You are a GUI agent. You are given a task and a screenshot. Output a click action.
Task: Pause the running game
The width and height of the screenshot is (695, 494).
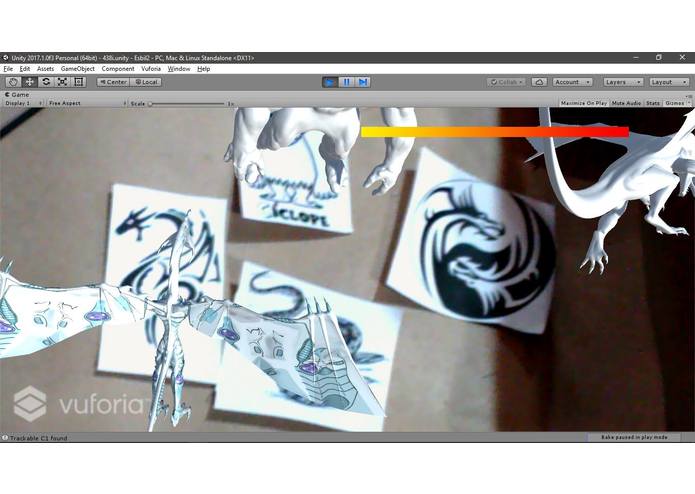pyautogui.click(x=347, y=82)
